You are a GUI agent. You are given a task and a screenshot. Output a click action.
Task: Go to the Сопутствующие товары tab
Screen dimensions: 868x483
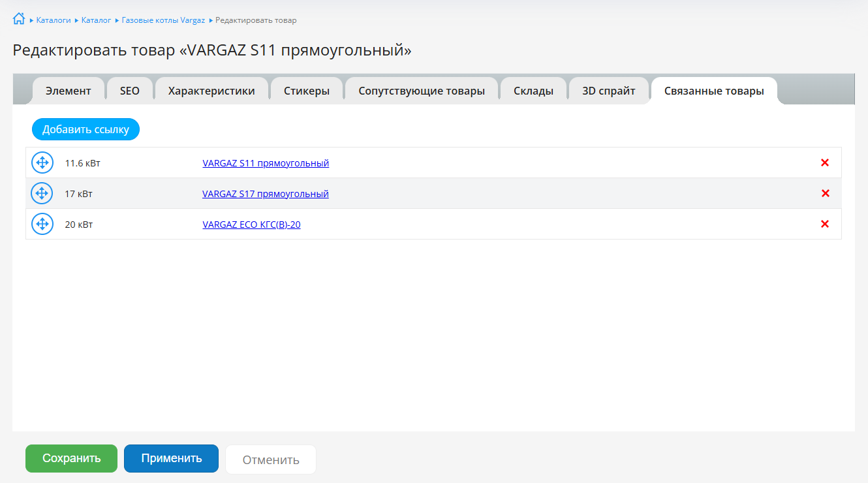coord(422,91)
